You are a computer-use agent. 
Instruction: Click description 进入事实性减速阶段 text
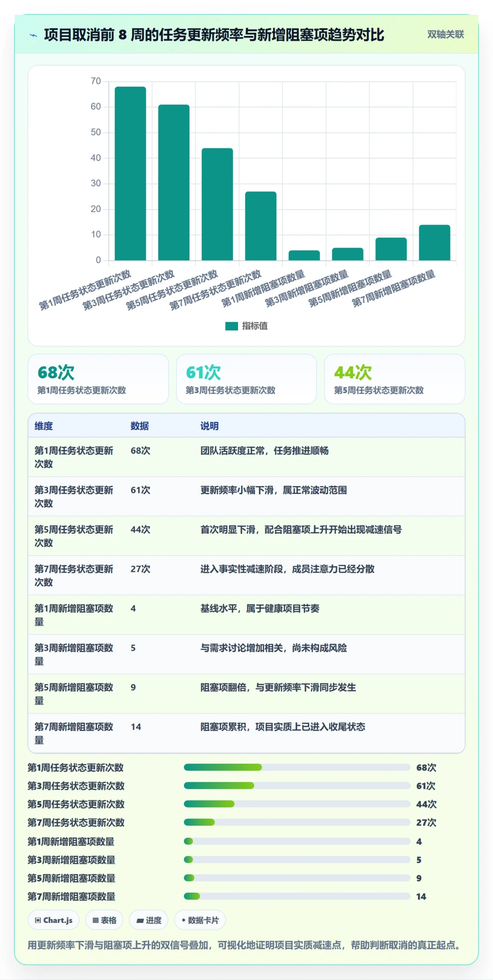coord(287,569)
